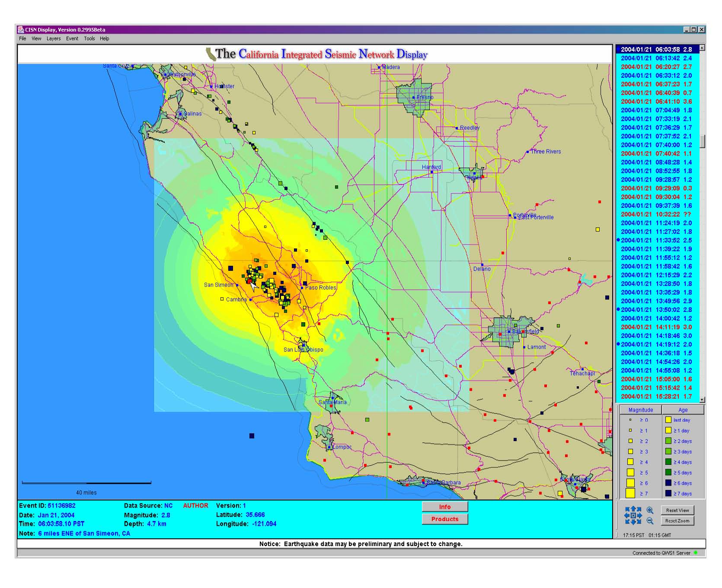The width and height of the screenshot is (722, 588).
Task: Select event 2004/01/21 12:15:29 2.2
Action: [x=657, y=275]
